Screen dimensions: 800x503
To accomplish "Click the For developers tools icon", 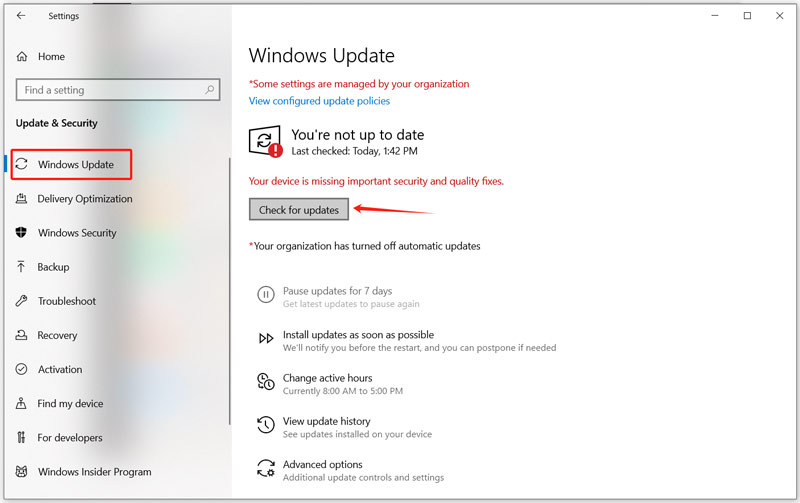I will (21, 437).
